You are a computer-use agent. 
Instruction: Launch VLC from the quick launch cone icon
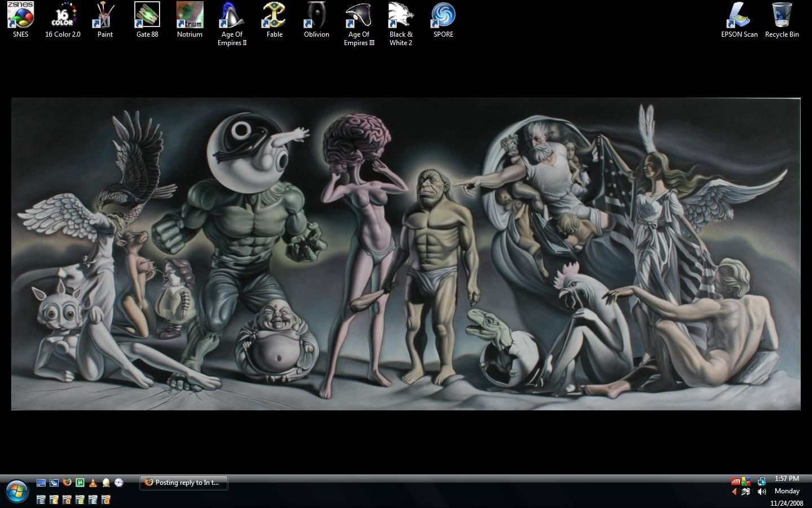click(x=93, y=483)
